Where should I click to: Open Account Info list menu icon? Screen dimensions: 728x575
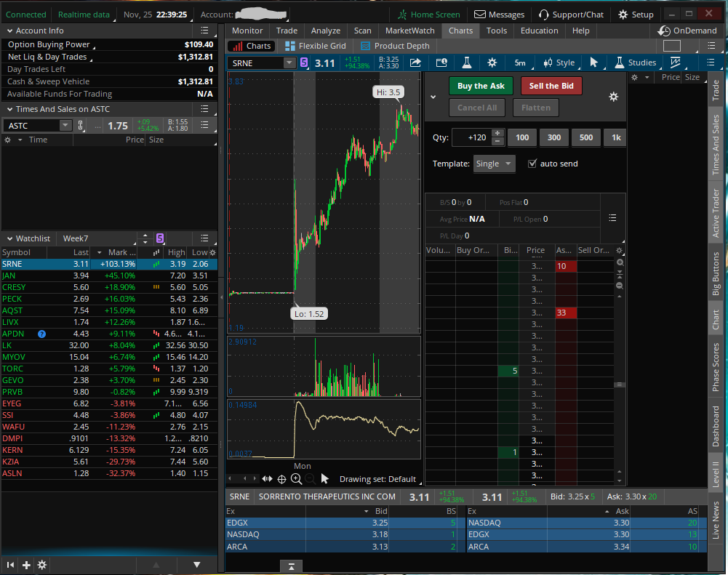(204, 31)
